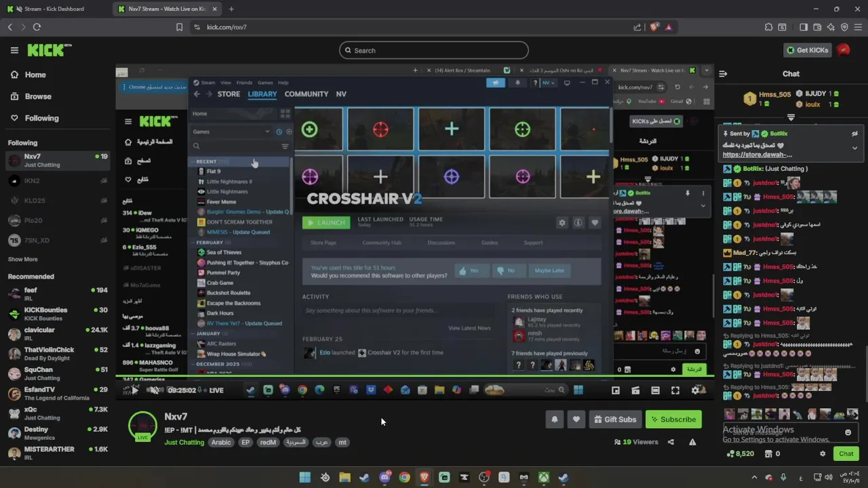The width and height of the screenshot is (868, 488).
Task: Open Nxv7 channel avatar below video
Action: 142,426
